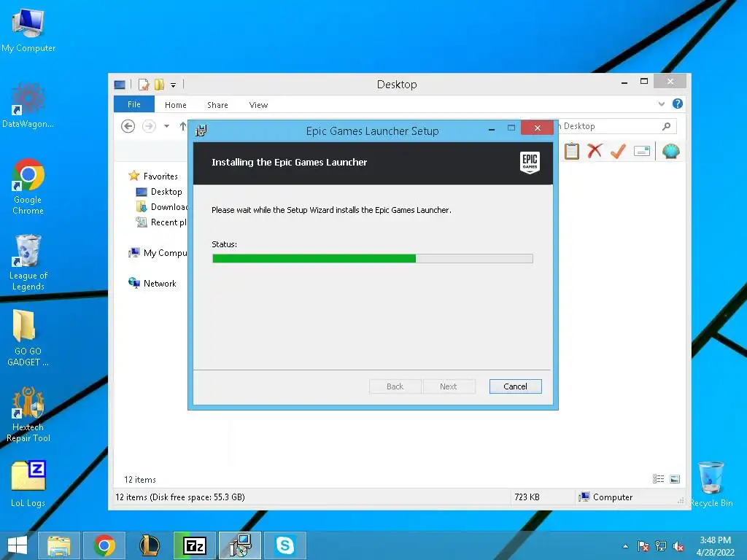The image size is (747, 560).
Task: Open recent locations dropdown arrow
Action: tap(167, 126)
